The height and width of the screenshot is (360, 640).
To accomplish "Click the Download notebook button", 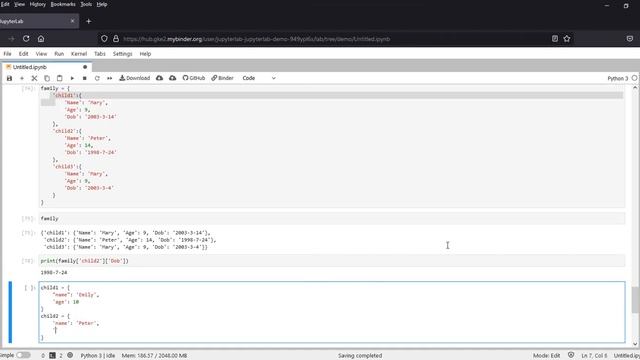I will coord(135,78).
